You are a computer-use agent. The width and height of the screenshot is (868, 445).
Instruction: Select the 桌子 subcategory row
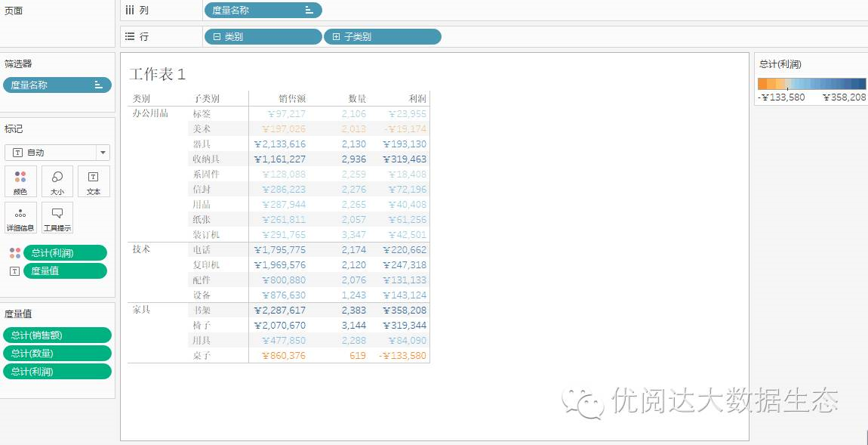(x=202, y=355)
